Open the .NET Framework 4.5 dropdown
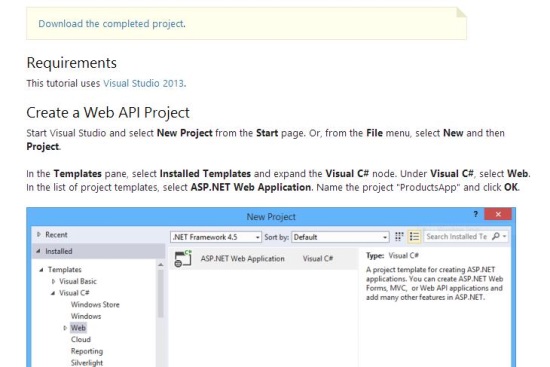550x367 pixels. click(216, 237)
